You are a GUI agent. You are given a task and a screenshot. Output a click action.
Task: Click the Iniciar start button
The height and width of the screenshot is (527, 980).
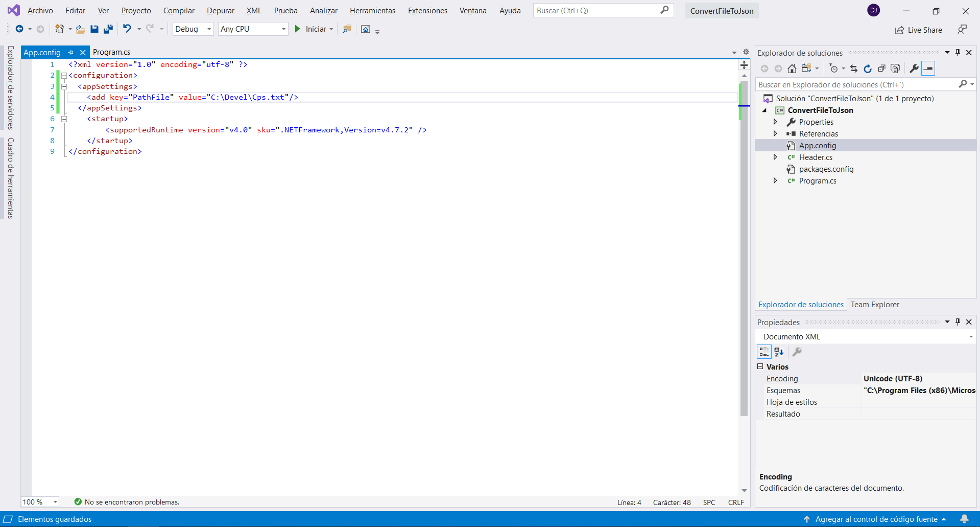coord(311,29)
